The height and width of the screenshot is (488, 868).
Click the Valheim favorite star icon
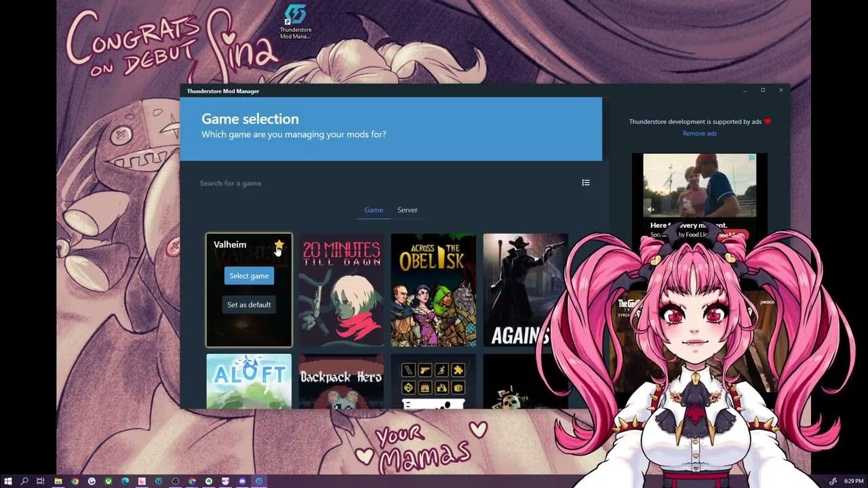pyautogui.click(x=279, y=245)
